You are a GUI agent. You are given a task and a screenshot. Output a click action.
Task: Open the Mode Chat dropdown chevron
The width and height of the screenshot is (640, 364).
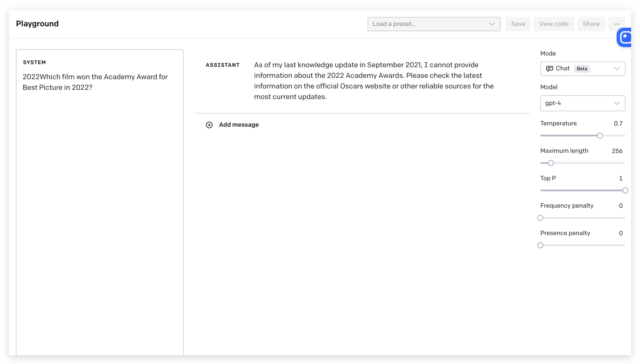point(617,69)
